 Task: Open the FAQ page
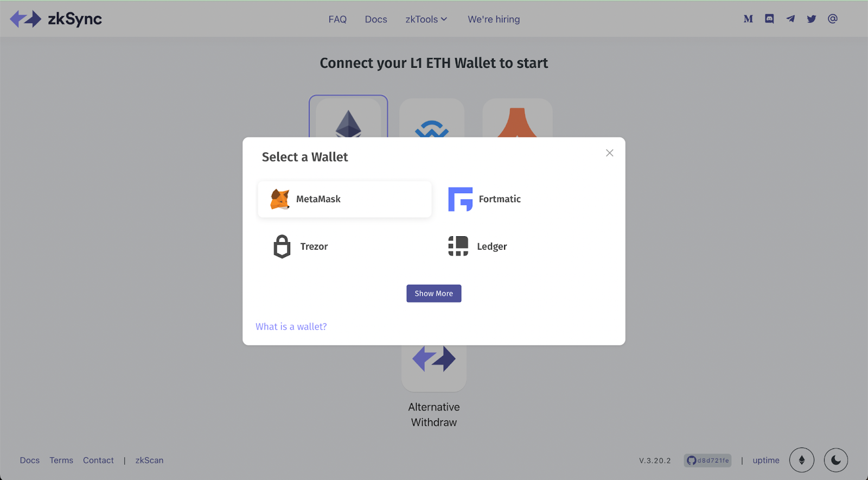tap(337, 19)
